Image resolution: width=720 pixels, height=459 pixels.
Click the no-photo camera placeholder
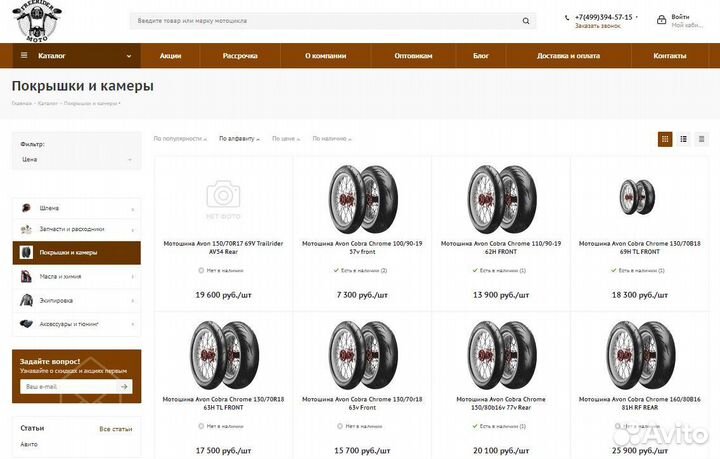point(223,199)
